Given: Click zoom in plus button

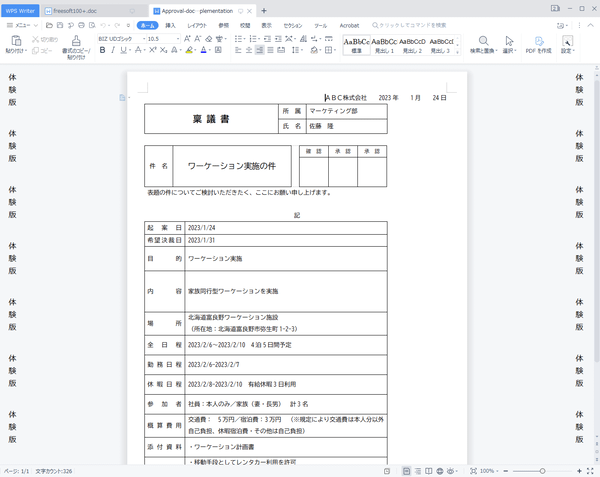Looking at the screenshot, I should pyautogui.click(x=579, y=471).
